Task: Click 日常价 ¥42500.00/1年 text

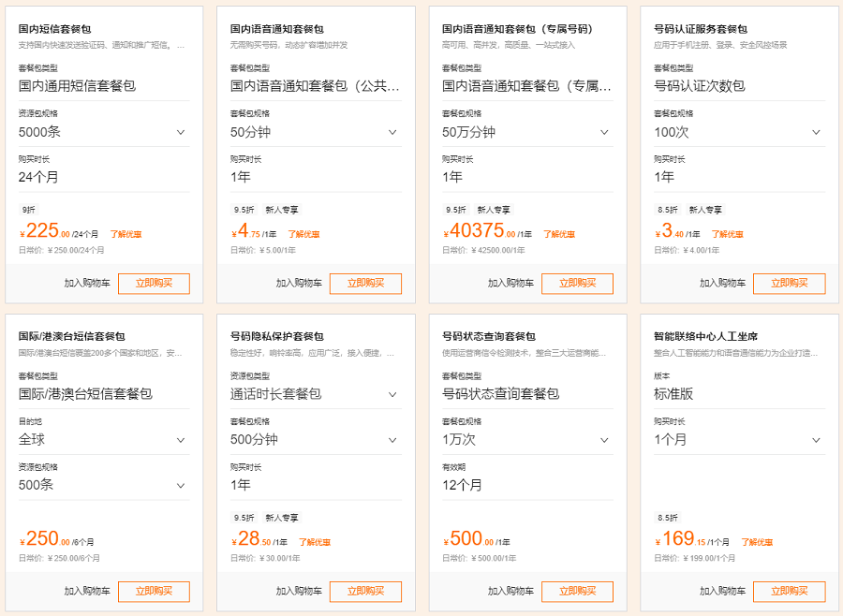Action: 483,251
